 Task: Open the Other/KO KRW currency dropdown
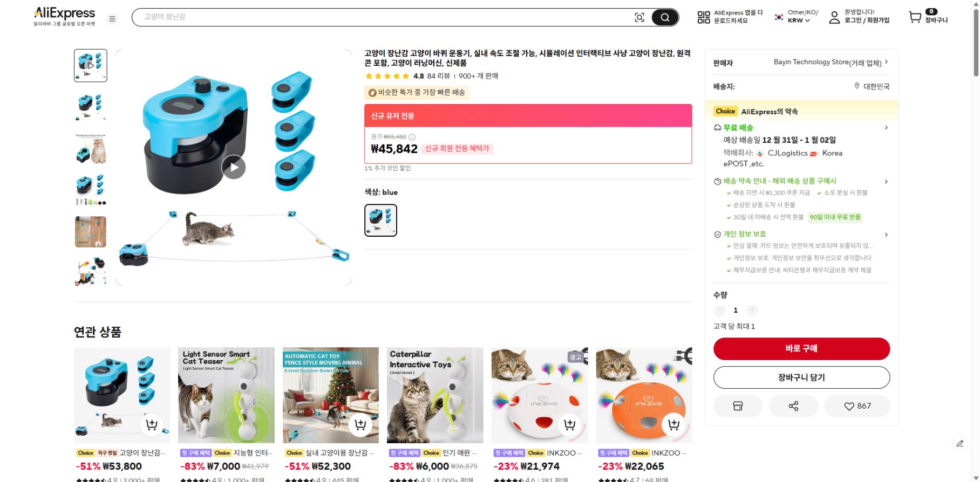pyautogui.click(x=793, y=17)
